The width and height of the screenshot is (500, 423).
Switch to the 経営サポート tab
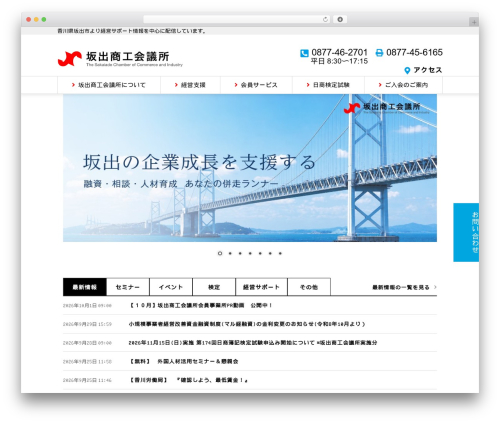point(261,287)
